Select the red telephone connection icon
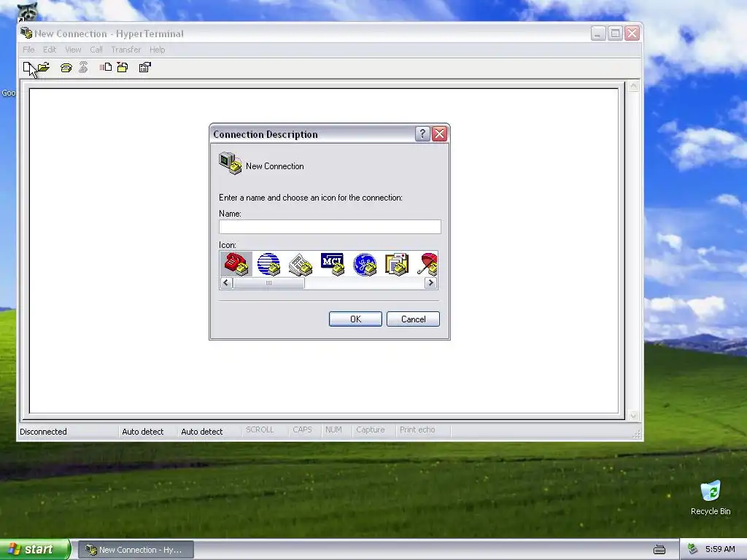747x560 pixels. [236, 264]
